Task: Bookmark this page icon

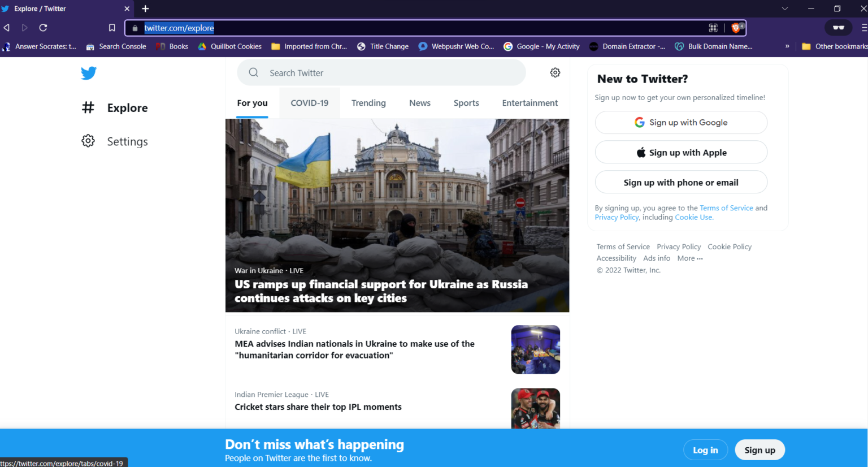Action: click(112, 28)
